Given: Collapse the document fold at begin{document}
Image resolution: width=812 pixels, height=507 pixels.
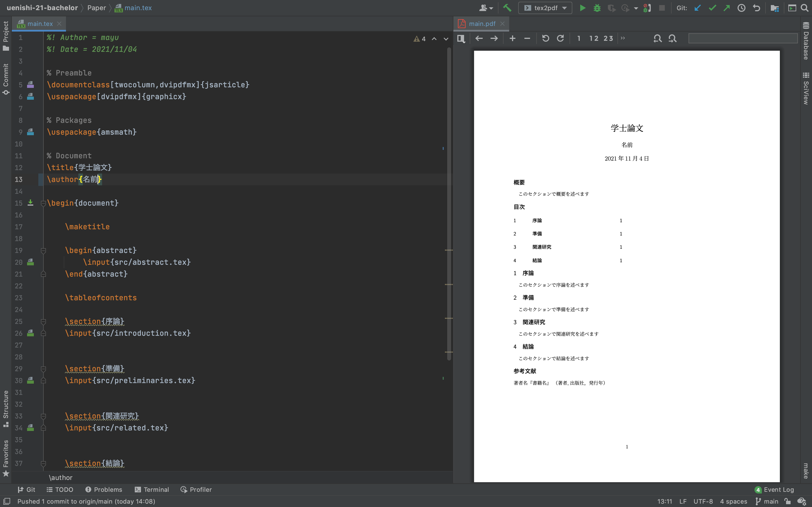Looking at the screenshot, I should pos(43,203).
